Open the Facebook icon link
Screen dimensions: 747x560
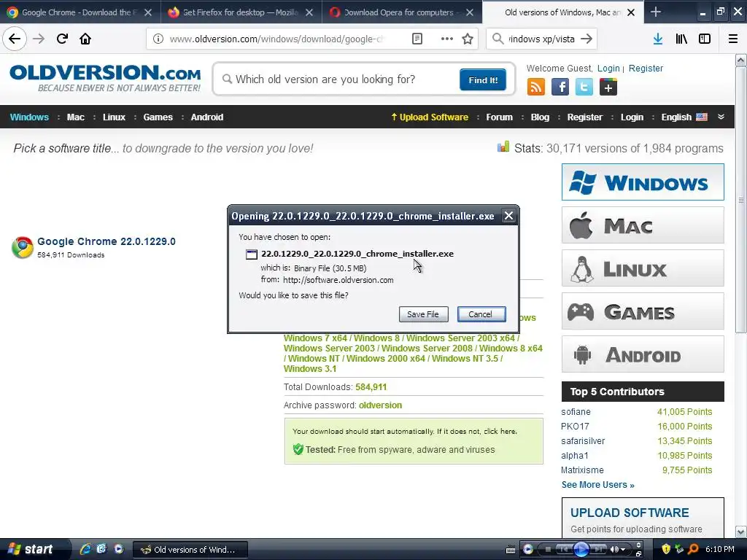(560, 87)
